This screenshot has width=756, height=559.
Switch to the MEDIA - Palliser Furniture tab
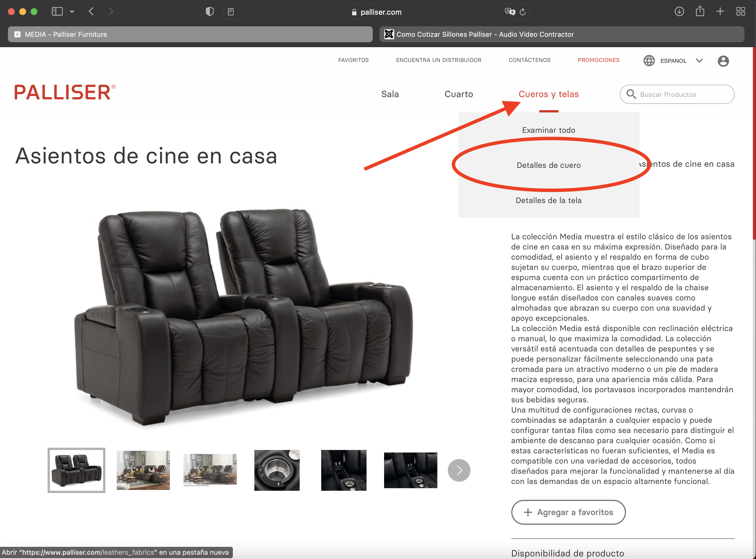point(190,34)
